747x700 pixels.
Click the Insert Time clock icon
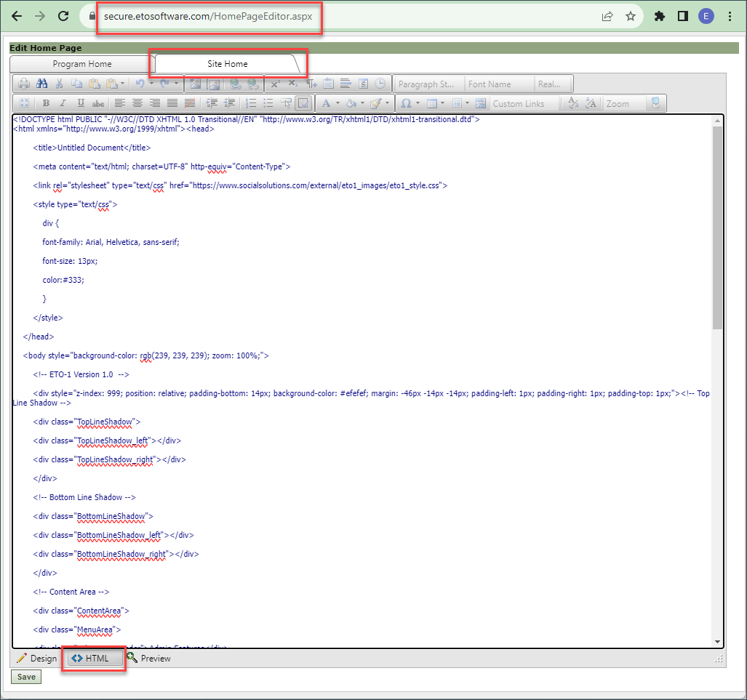click(x=380, y=84)
